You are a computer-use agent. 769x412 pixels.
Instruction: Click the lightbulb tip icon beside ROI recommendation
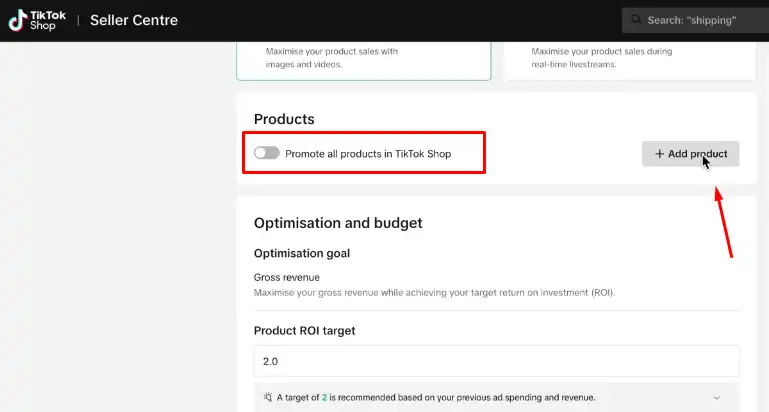(x=268, y=397)
